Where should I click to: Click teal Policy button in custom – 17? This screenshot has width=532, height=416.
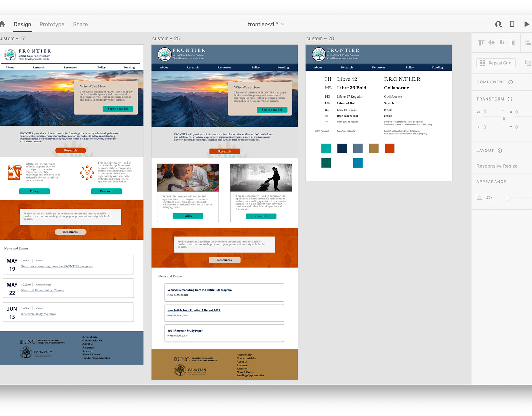point(34,191)
